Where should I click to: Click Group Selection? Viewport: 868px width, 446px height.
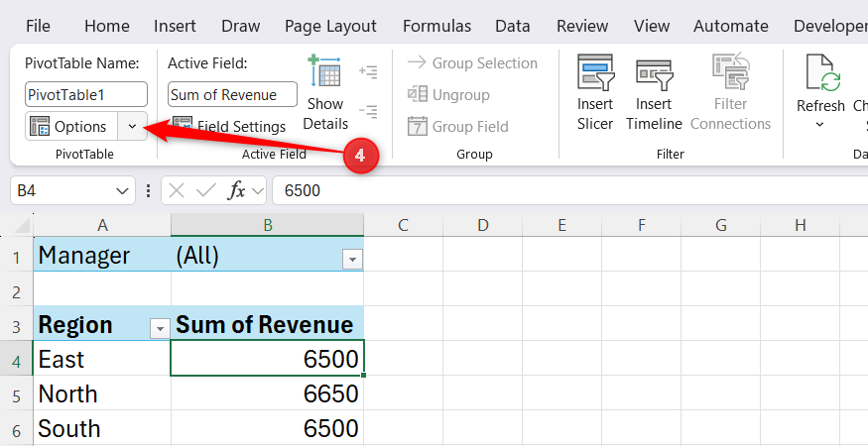point(472,63)
